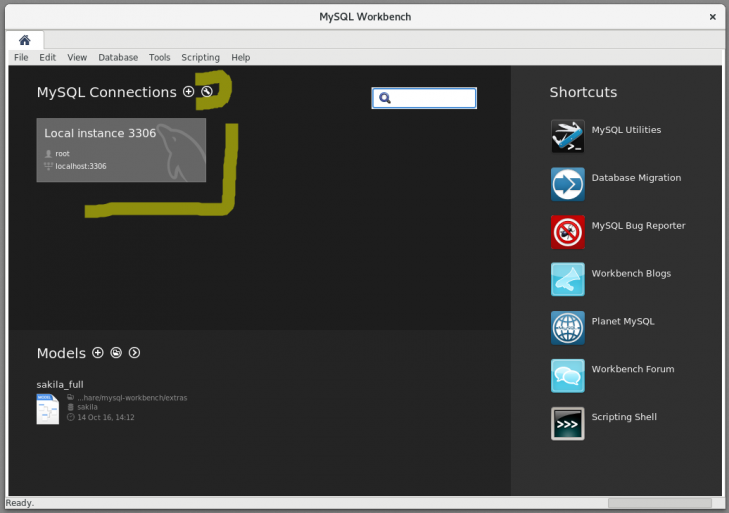Open the File menu
Screen dimensions: 729x513
tap(21, 57)
